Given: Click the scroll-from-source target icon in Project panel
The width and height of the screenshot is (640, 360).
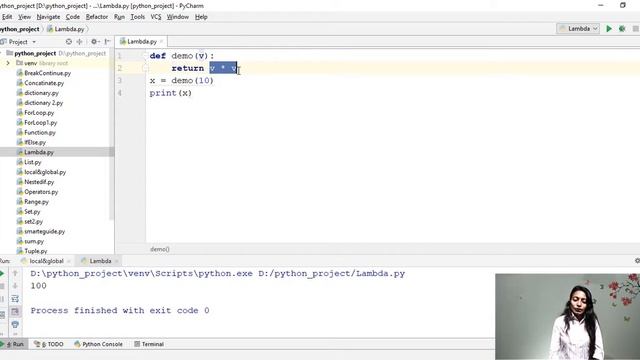Looking at the screenshot, I should pyautogui.click(x=69, y=42).
